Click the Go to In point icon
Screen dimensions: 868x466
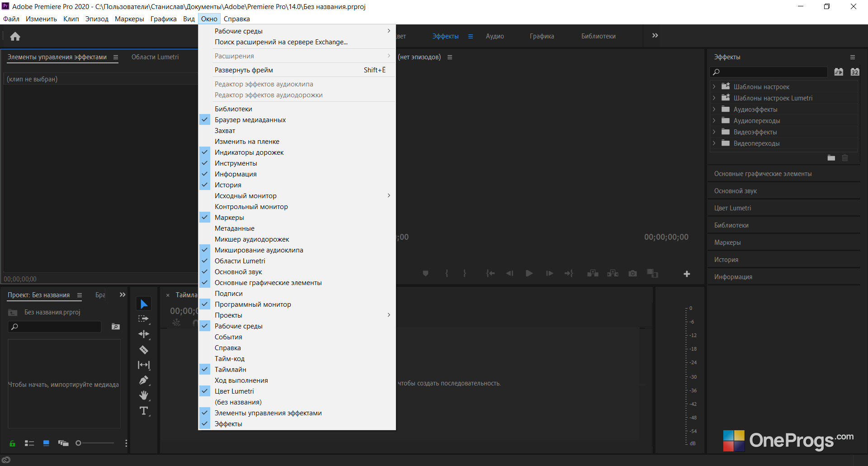pyautogui.click(x=491, y=274)
